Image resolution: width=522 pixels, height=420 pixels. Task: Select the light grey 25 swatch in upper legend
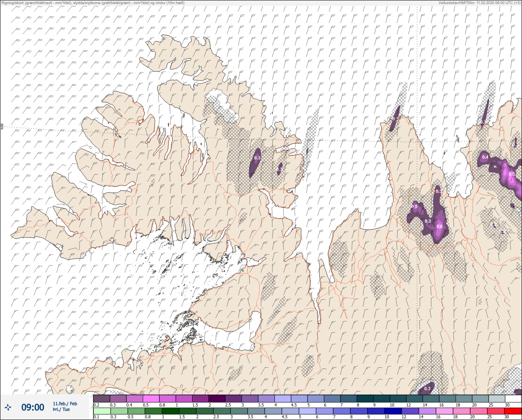point(497,398)
